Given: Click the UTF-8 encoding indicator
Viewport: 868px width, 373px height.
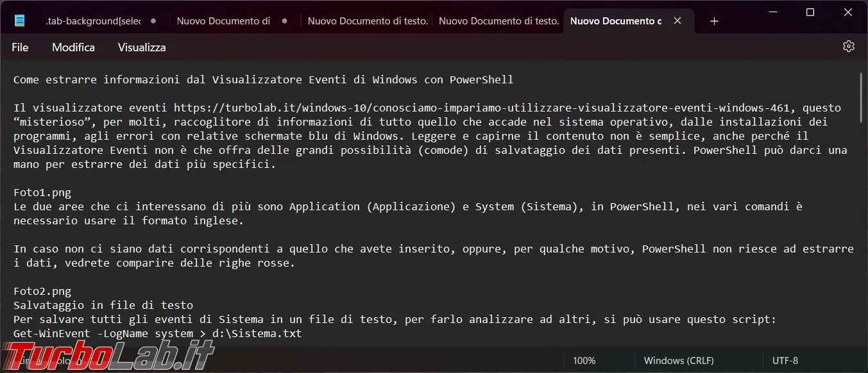Looking at the screenshot, I should click(785, 360).
